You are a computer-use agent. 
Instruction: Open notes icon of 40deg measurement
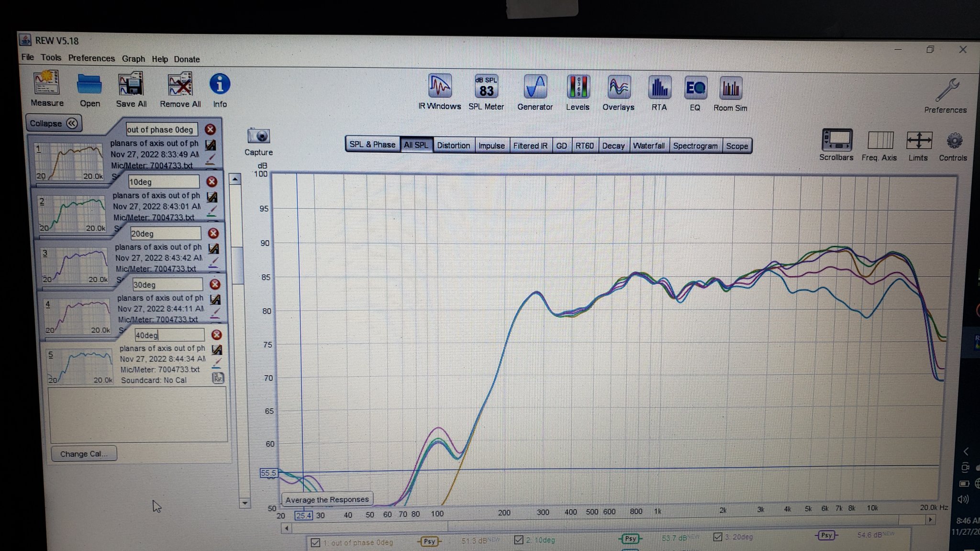pos(218,378)
